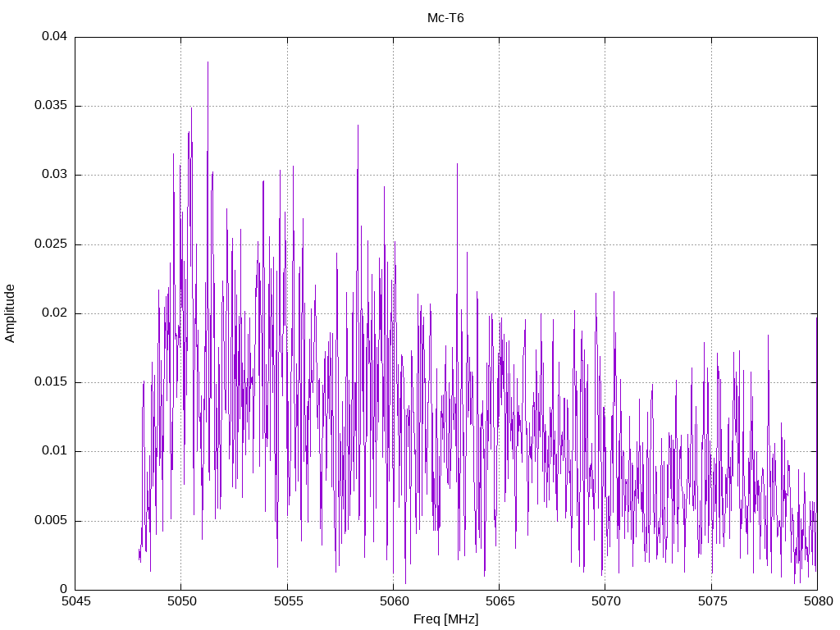
Task: Click the spectrum peak near 5063 MHz
Action: (457, 164)
